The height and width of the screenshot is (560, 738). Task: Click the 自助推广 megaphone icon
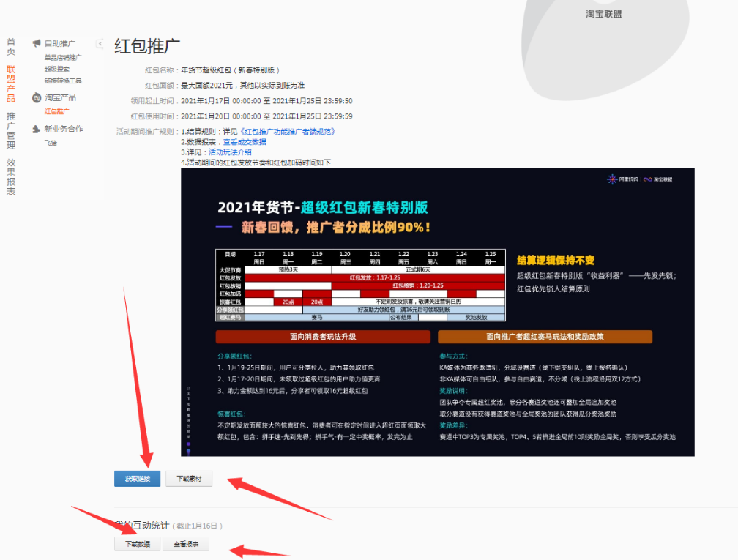[37, 44]
